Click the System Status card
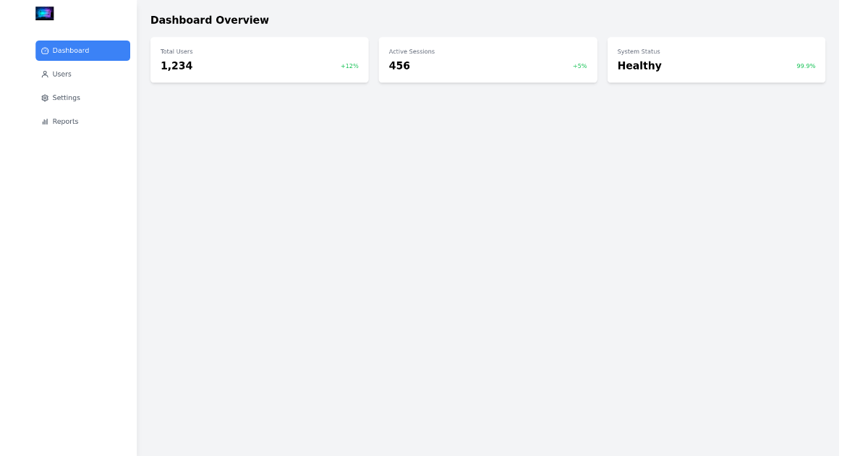868x456 pixels. [716, 59]
